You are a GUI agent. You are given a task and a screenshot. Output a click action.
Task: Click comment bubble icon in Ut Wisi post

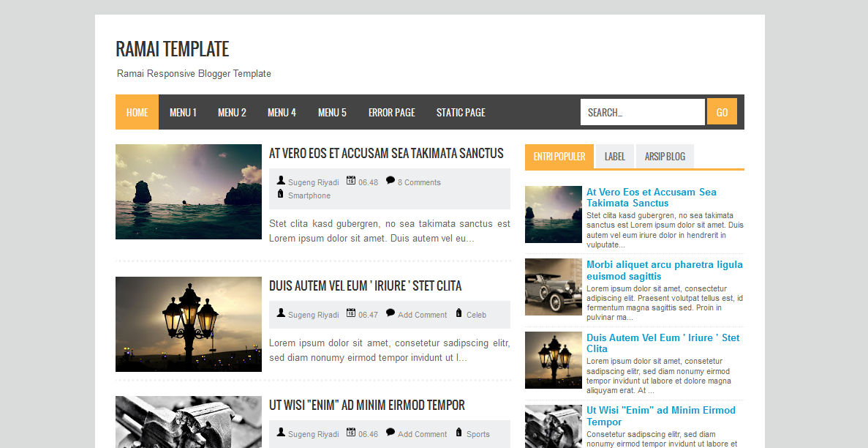coord(390,432)
